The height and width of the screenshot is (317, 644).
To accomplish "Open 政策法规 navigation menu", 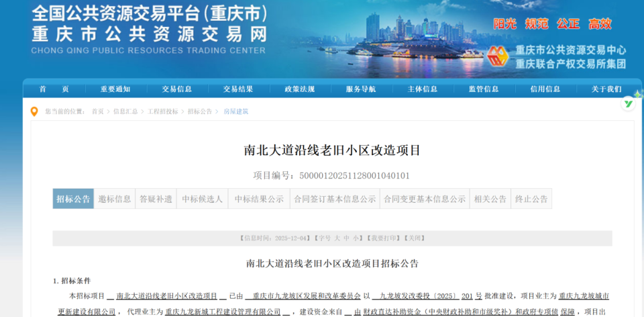I will [300, 89].
